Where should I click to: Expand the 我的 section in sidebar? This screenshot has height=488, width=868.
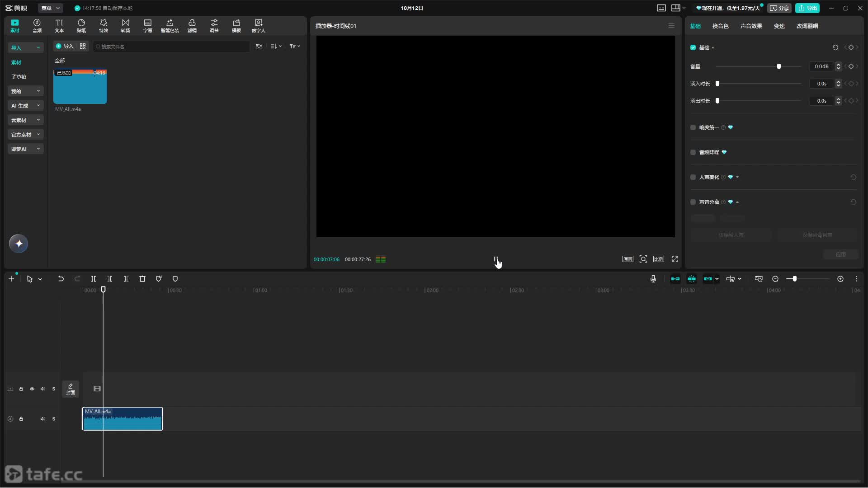coord(26,91)
